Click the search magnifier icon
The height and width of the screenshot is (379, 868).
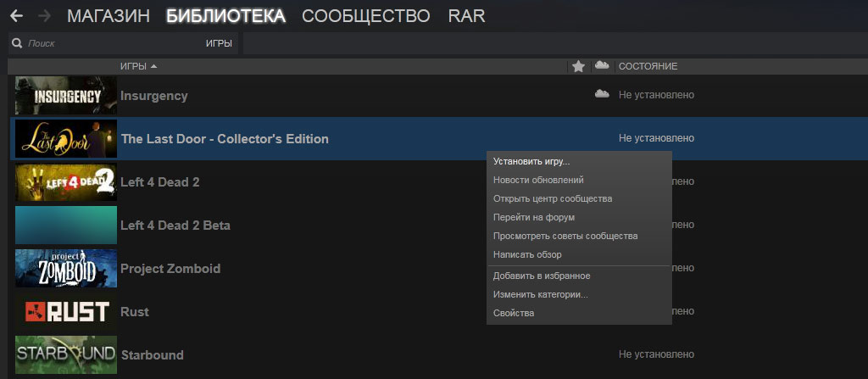17,42
